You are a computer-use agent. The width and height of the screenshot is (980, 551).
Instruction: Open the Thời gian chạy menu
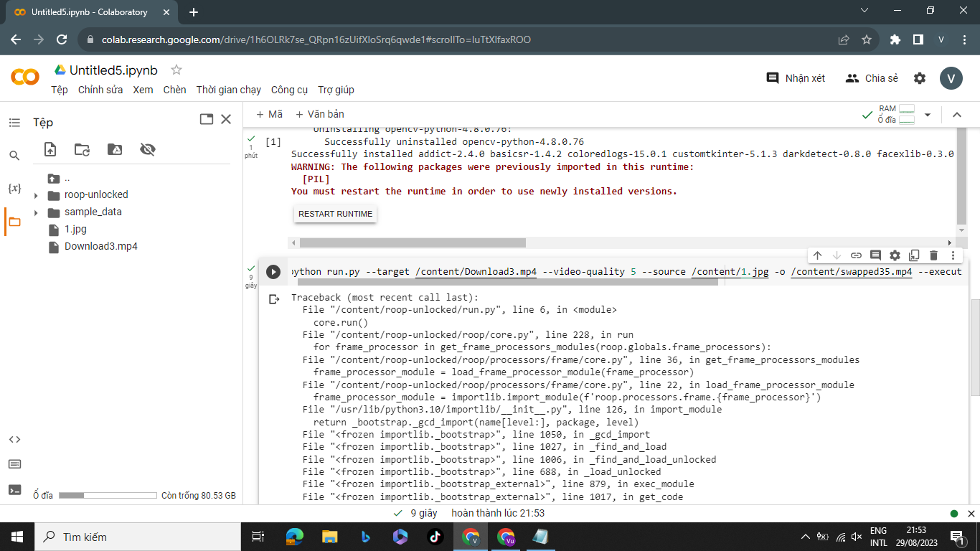tap(228, 90)
